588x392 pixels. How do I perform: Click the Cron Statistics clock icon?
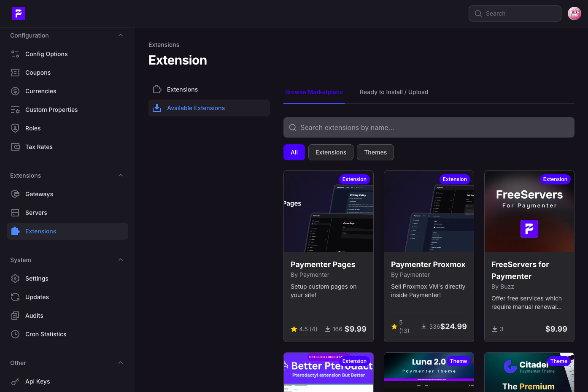15,334
